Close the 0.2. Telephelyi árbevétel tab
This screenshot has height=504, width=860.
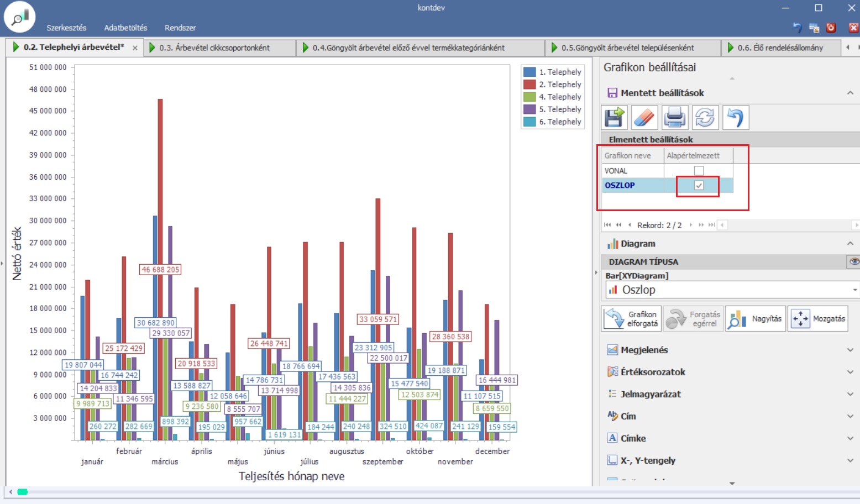tap(135, 48)
